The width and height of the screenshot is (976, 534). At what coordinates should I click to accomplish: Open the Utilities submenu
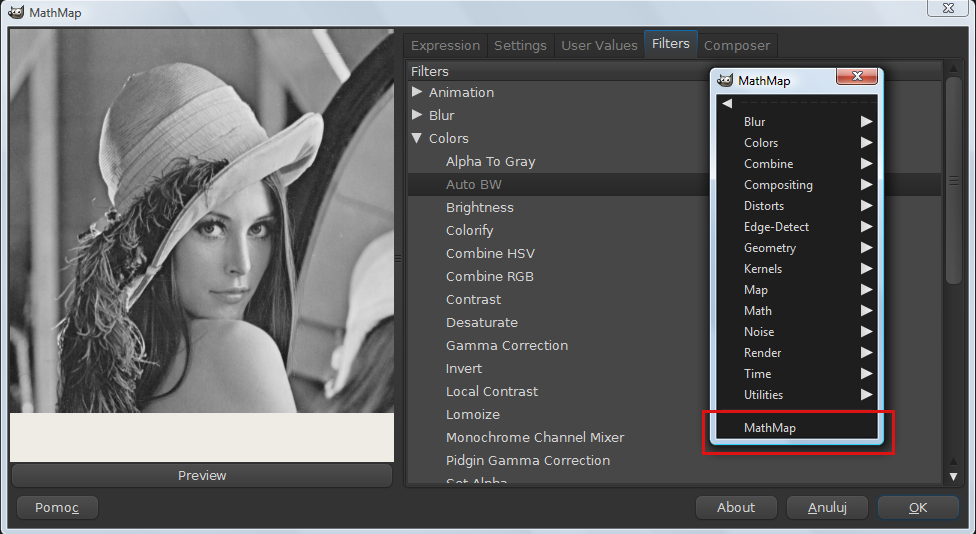tap(796, 395)
